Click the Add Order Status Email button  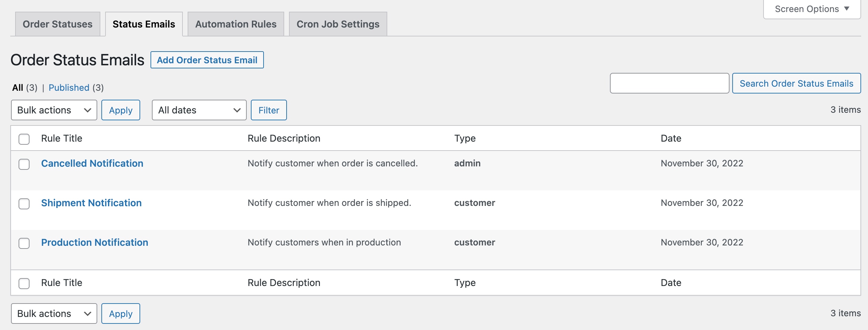coord(207,60)
